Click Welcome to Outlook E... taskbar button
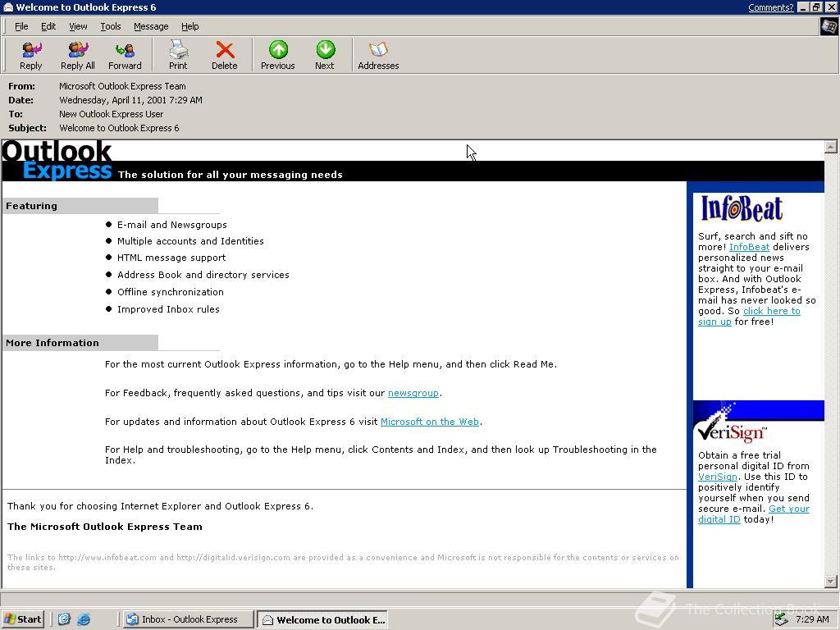The height and width of the screenshot is (630, 840). (322, 619)
